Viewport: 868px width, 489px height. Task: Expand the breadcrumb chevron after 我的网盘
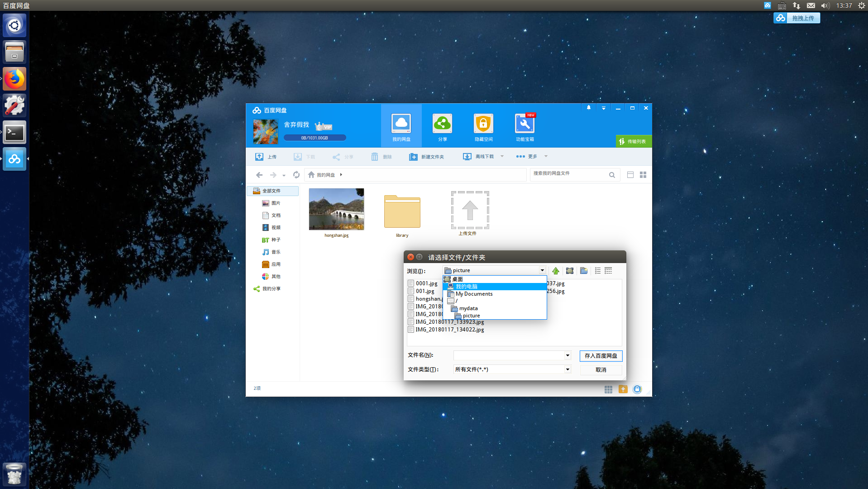click(x=341, y=175)
